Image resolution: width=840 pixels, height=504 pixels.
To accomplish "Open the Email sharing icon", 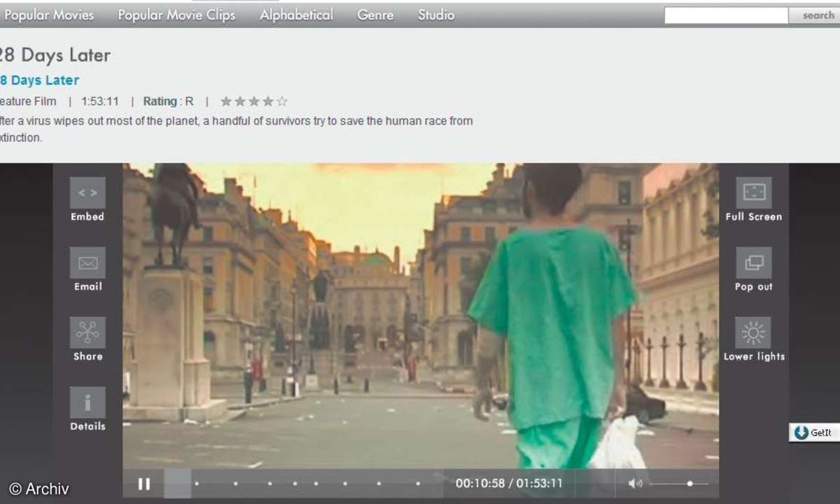I will pos(87,262).
